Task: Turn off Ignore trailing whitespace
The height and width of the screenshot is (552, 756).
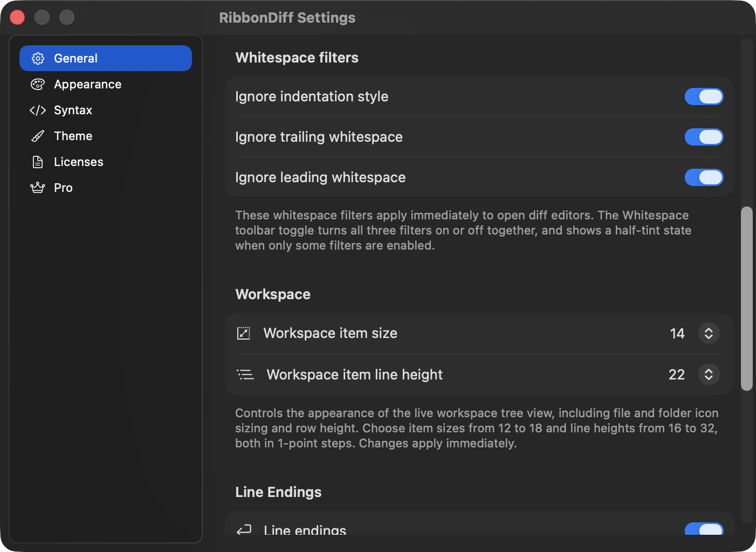Action: (x=704, y=137)
